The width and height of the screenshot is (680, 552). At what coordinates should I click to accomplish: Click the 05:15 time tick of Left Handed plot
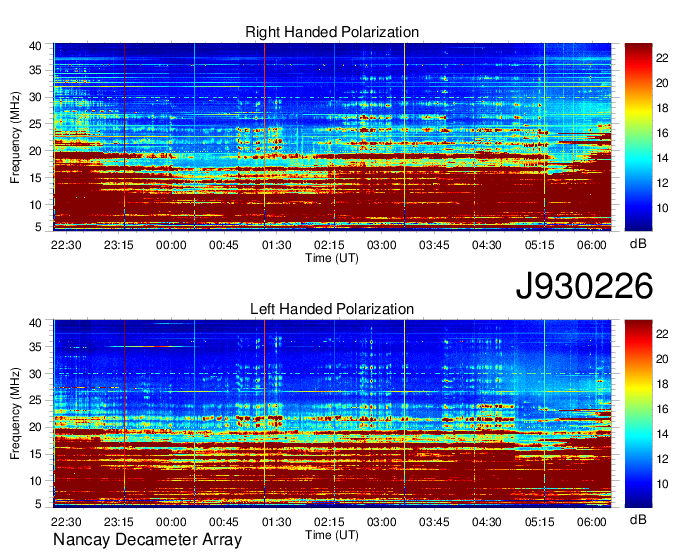pyautogui.click(x=539, y=522)
